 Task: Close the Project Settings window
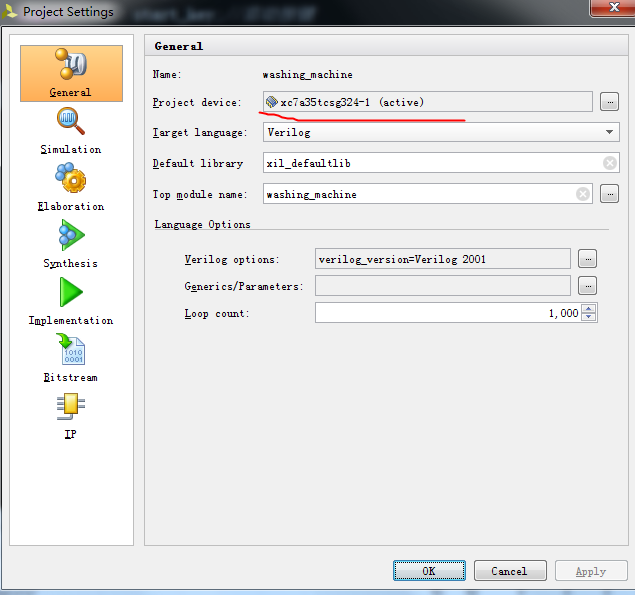(614, 7)
